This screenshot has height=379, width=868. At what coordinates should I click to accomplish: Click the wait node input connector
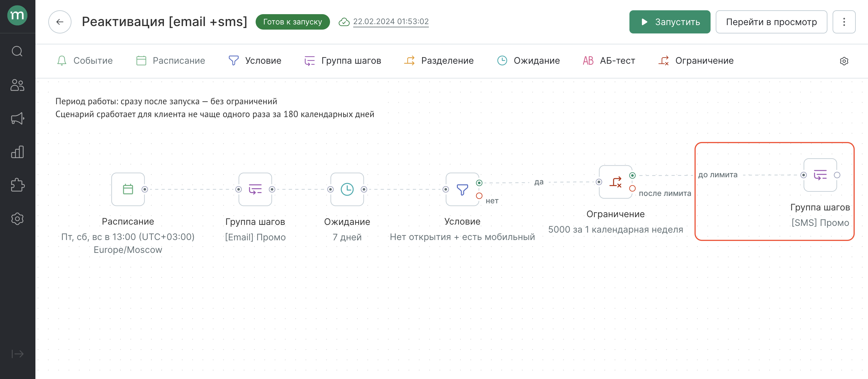331,189
